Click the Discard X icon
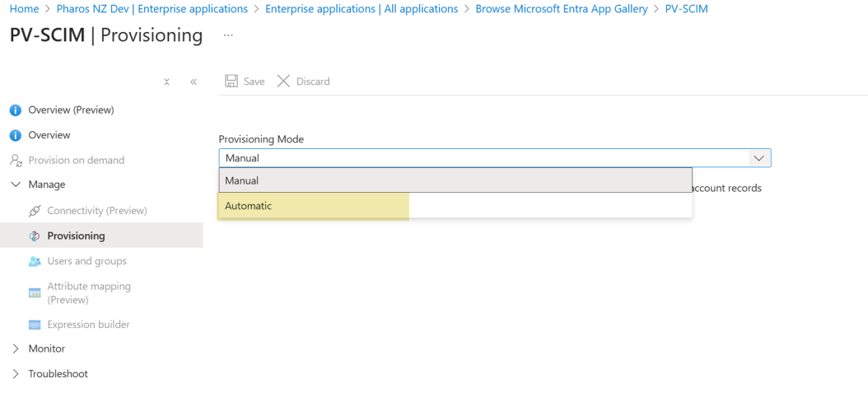The image size is (868, 402). 284,82
